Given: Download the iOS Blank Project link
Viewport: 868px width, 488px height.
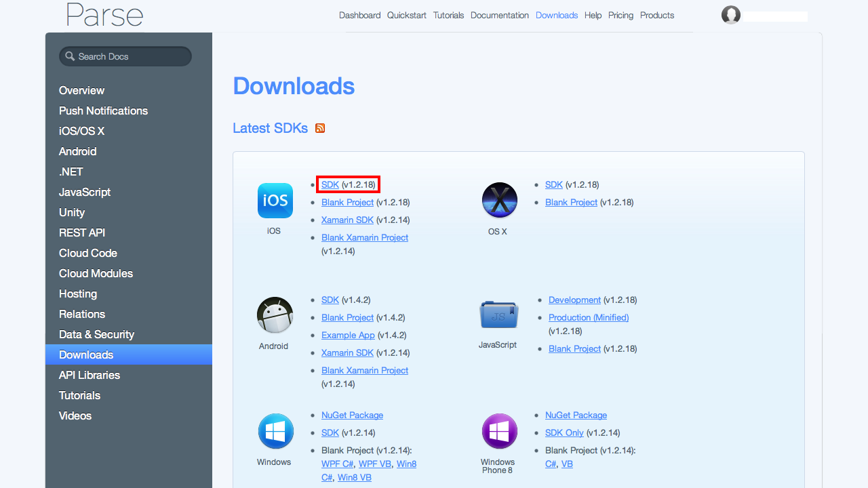Looking at the screenshot, I should [347, 202].
